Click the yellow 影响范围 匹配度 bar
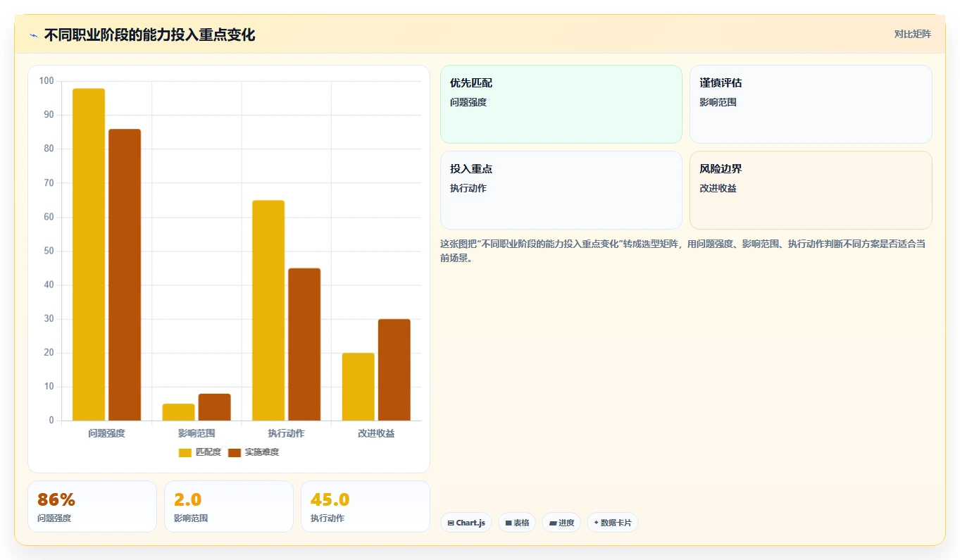960x560 pixels. point(179,413)
